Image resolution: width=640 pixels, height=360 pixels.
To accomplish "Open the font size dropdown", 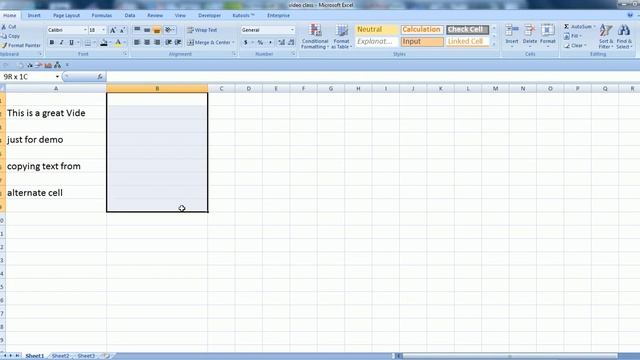I will click(x=103, y=30).
